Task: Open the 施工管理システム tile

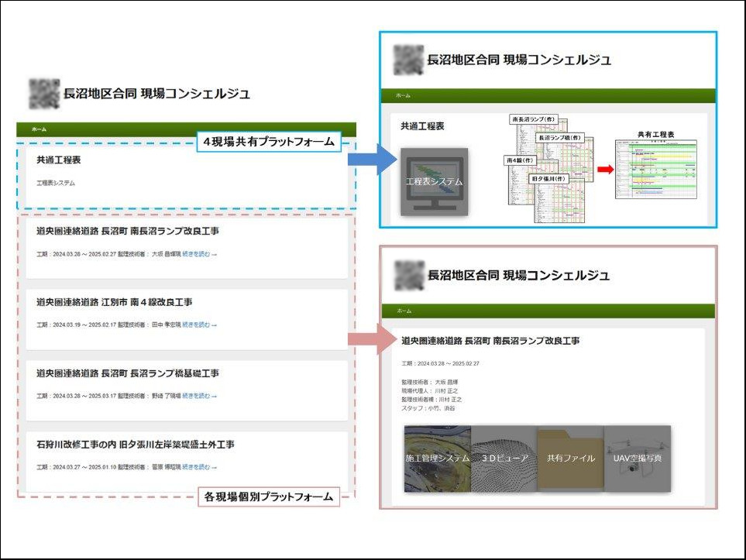Action: click(x=438, y=458)
